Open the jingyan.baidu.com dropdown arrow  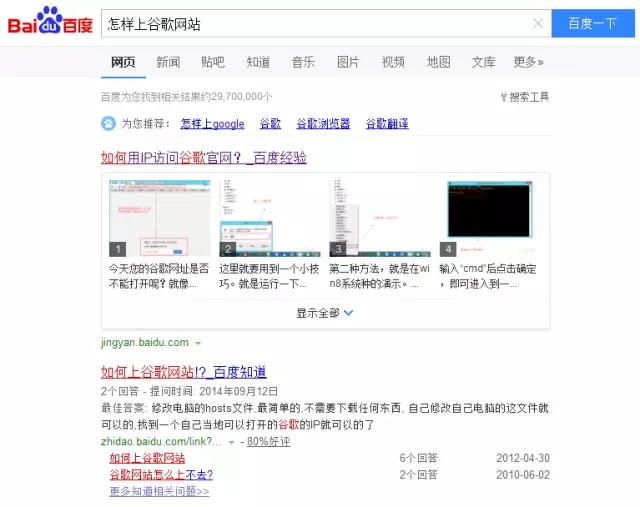[x=198, y=343]
